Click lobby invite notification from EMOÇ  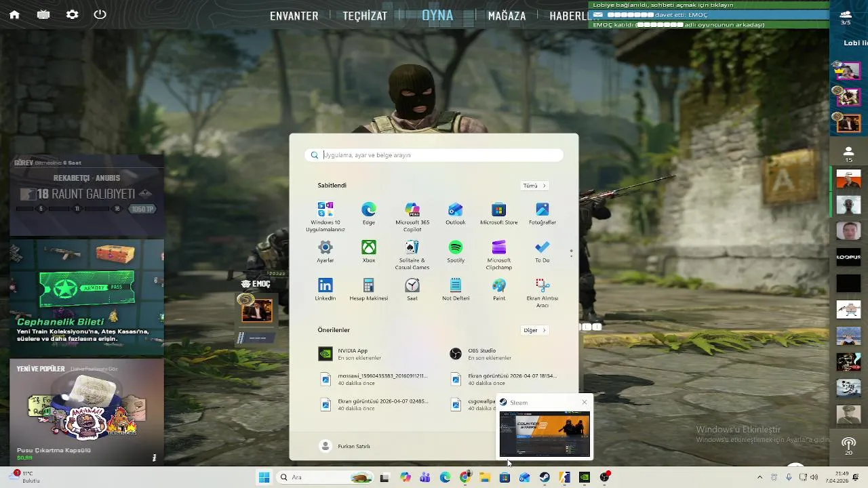(710, 15)
